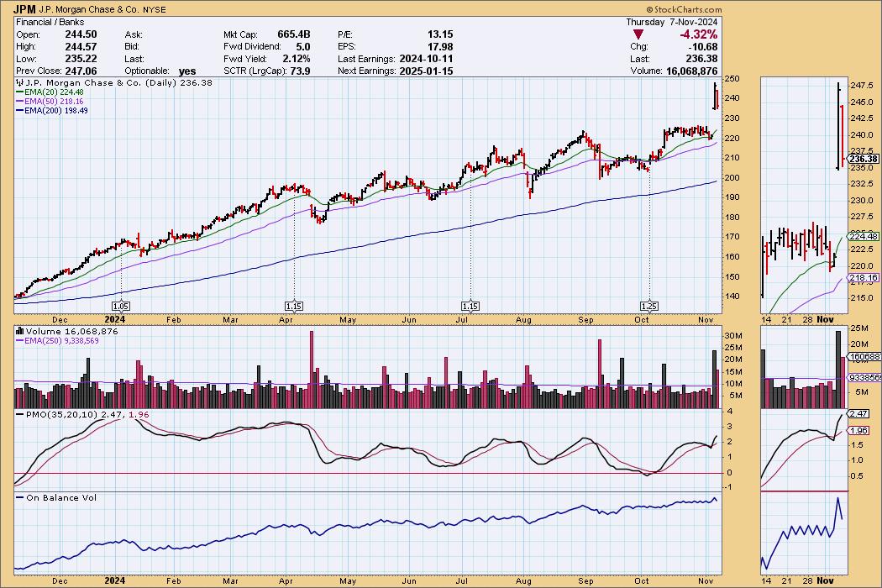Click the High value '244.57'

(81, 47)
